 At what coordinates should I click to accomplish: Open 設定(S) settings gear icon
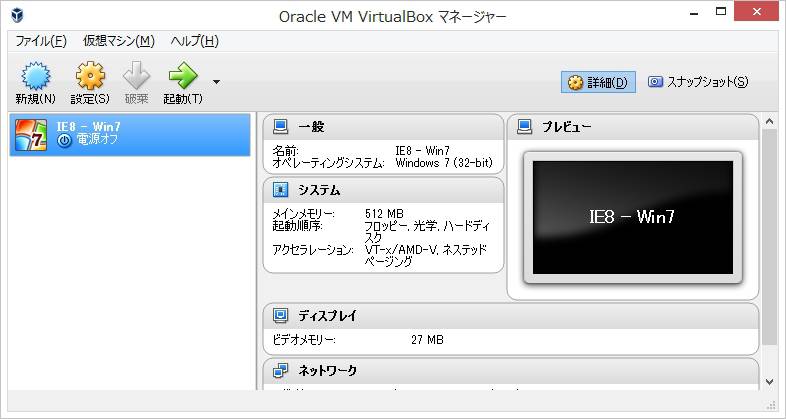click(x=90, y=76)
